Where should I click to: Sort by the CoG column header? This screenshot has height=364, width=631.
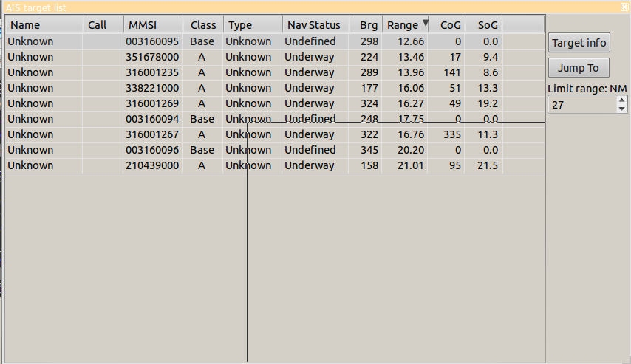(446, 25)
